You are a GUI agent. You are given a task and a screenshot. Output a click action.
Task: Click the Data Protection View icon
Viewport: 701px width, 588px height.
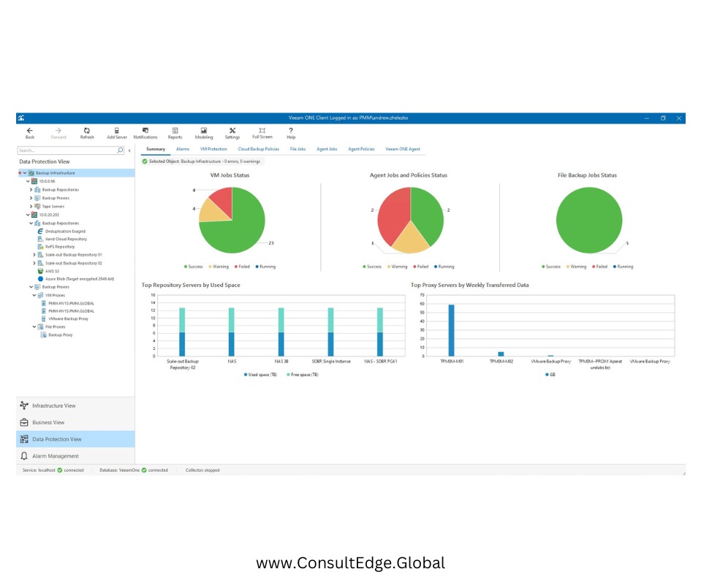[x=24, y=439]
